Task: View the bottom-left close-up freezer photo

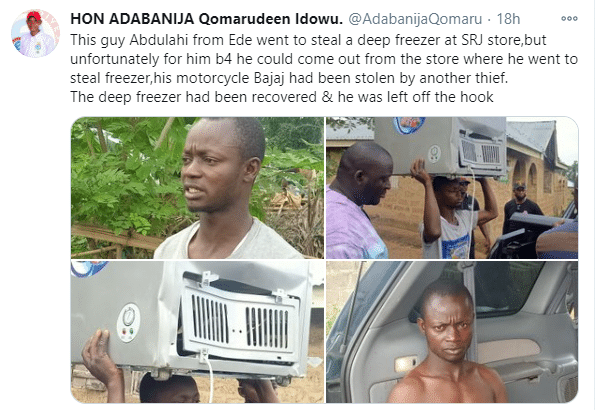Action: [197, 332]
